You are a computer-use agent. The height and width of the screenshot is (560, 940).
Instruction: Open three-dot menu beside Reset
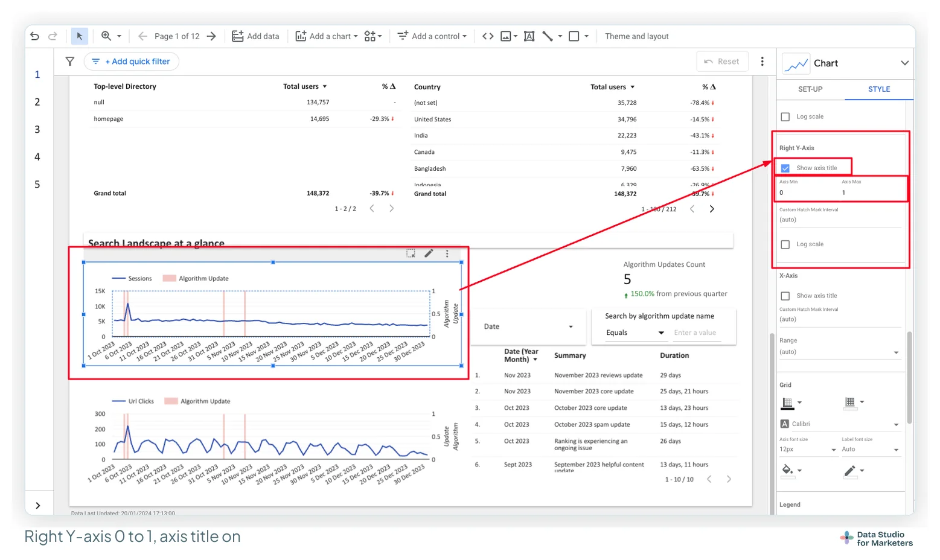(x=762, y=62)
